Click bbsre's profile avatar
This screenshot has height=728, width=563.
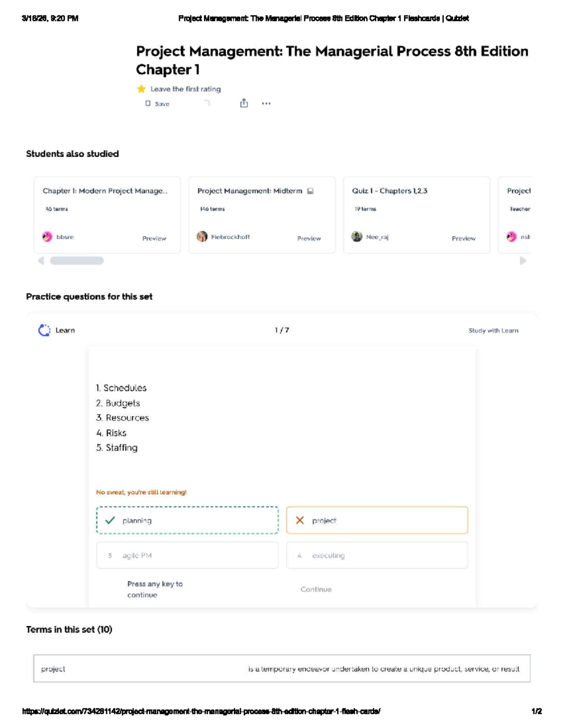[47, 237]
